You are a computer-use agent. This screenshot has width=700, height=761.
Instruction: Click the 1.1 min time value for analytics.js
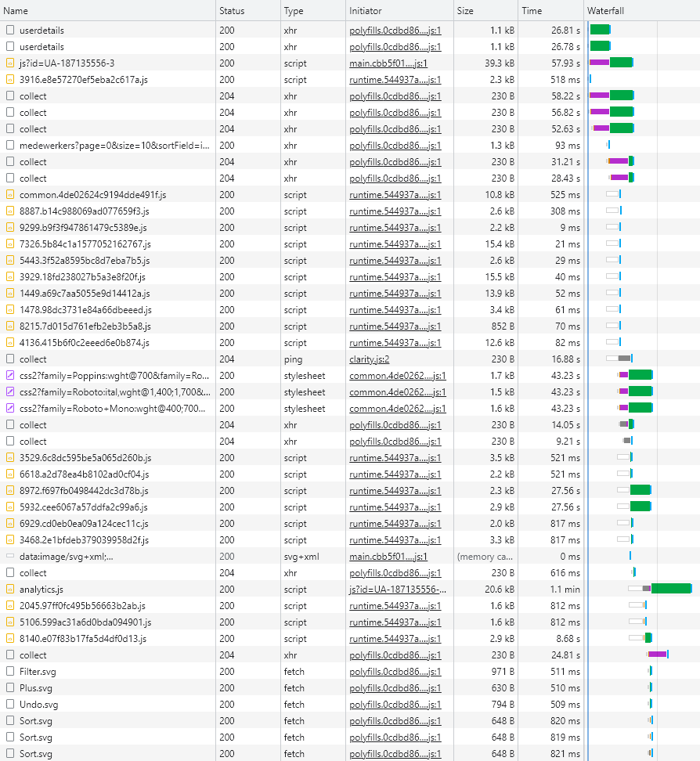(x=565, y=590)
